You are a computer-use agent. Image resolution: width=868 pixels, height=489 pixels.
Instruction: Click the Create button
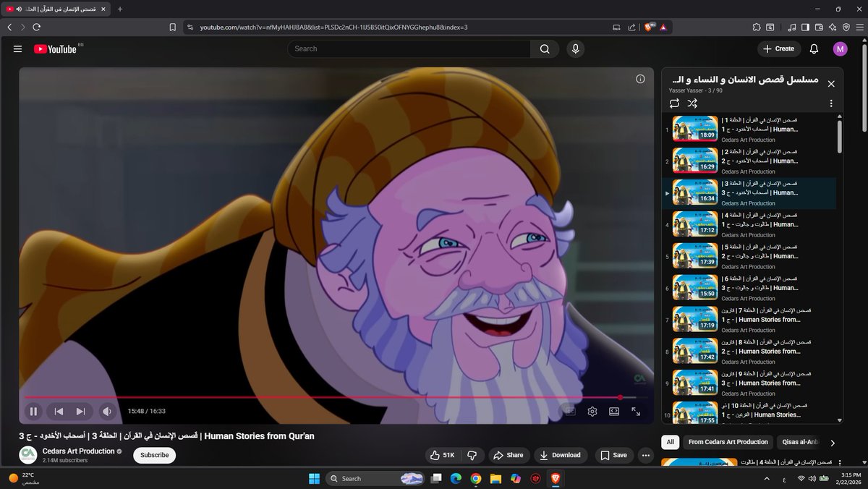pos(778,48)
